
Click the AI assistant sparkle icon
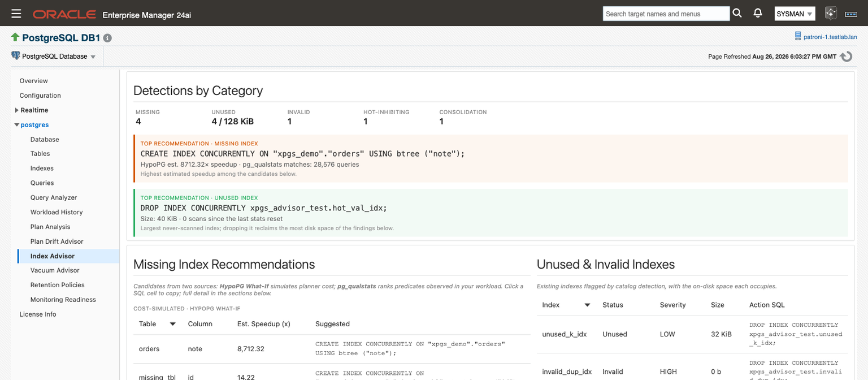831,14
